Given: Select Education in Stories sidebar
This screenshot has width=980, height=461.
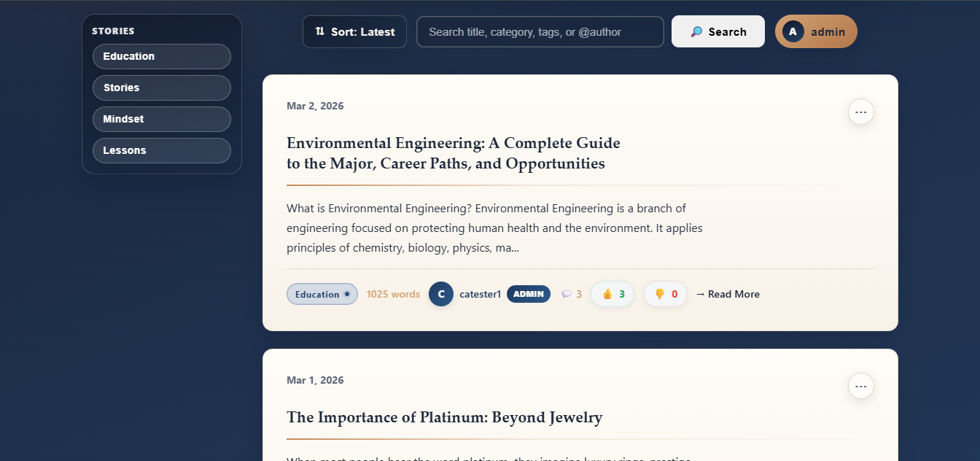Looking at the screenshot, I should pyautogui.click(x=161, y=56).
